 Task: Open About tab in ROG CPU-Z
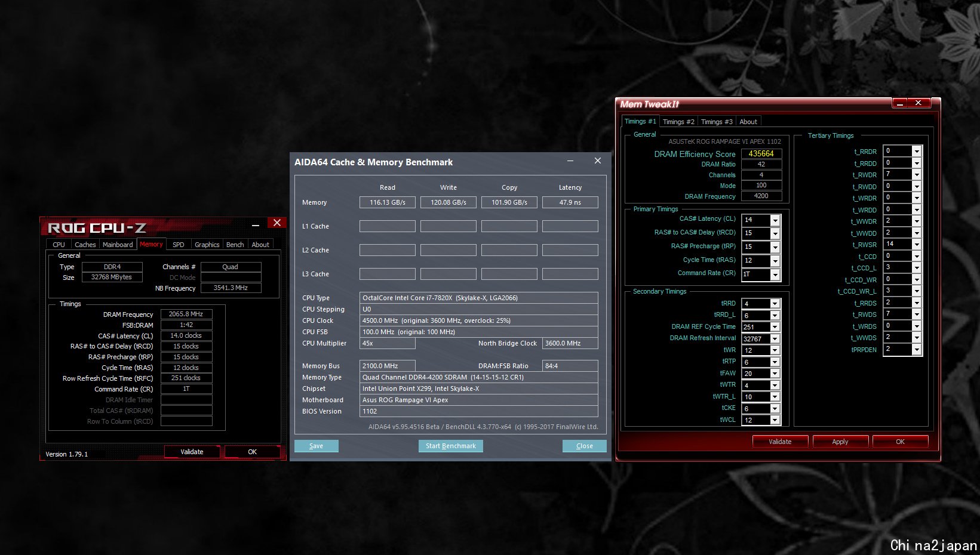[x=260, y=245]
